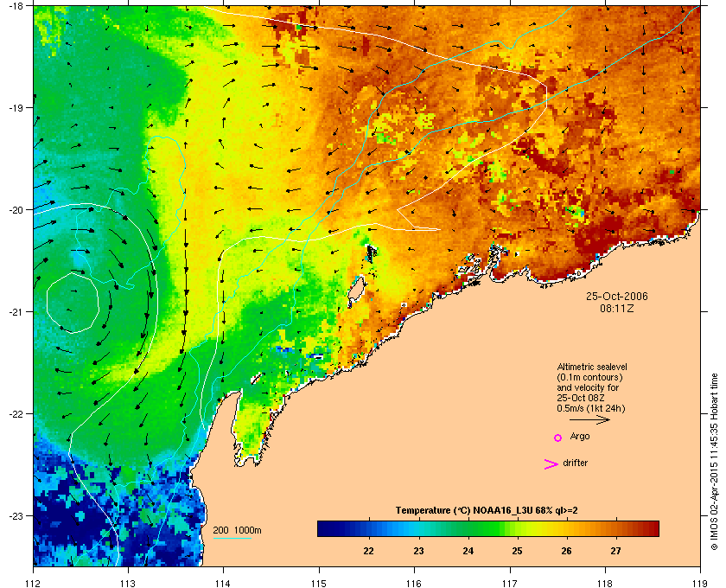Click the longitude label 114
The image size is (726, 588).
pyautogui.click(x=223, y=583)
